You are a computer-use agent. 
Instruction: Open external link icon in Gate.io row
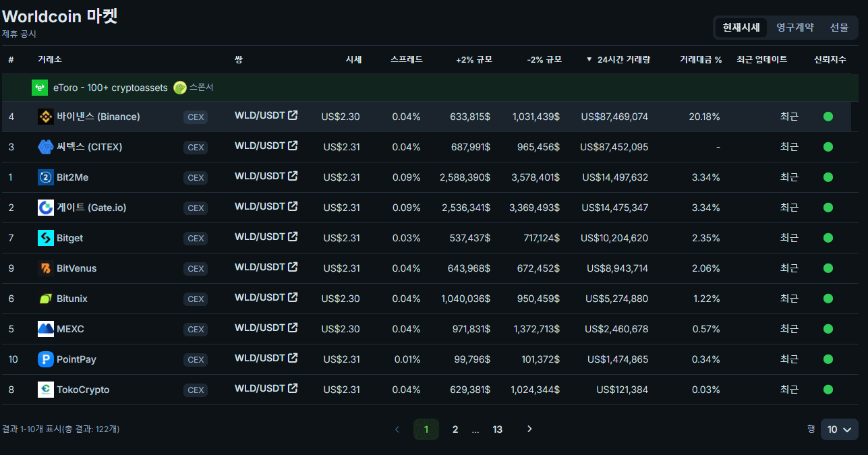pyautogui.click(x=293, y=206)
